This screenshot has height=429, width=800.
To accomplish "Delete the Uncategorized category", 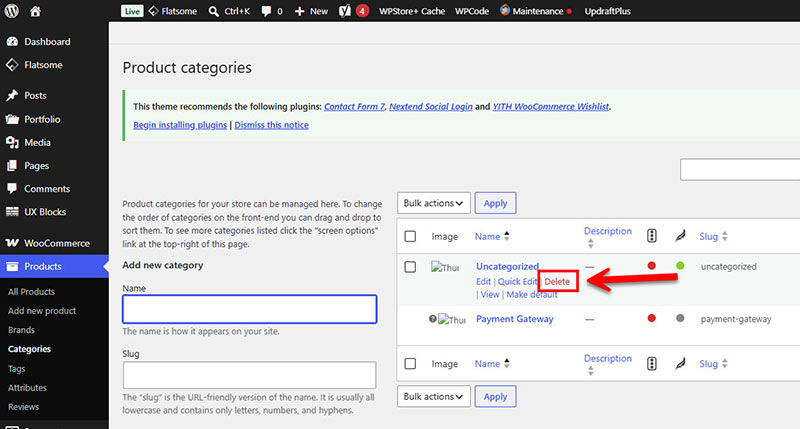I will pyautogui.click(x=557, y=282).
